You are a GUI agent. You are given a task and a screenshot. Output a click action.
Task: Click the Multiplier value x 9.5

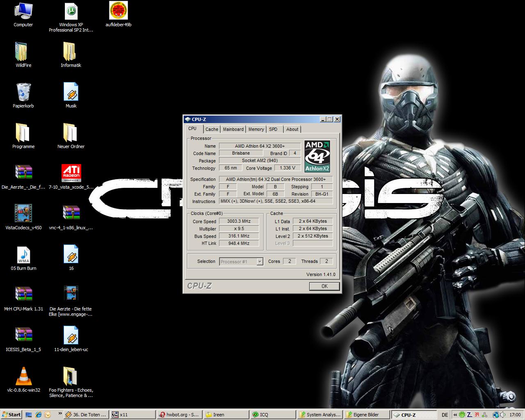tap(239, 228)
